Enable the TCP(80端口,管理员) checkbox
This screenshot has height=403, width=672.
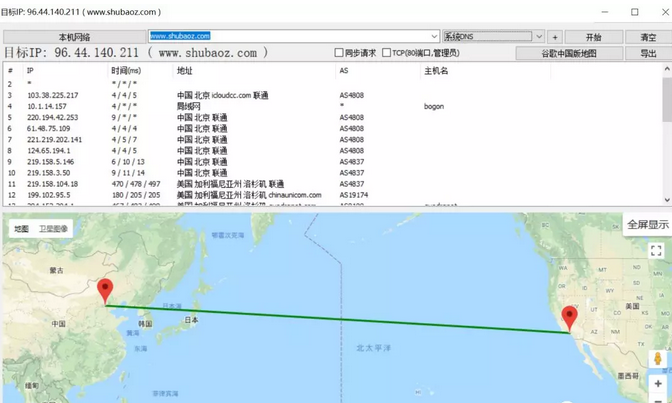pyautogui.click(x=387, y=53)
